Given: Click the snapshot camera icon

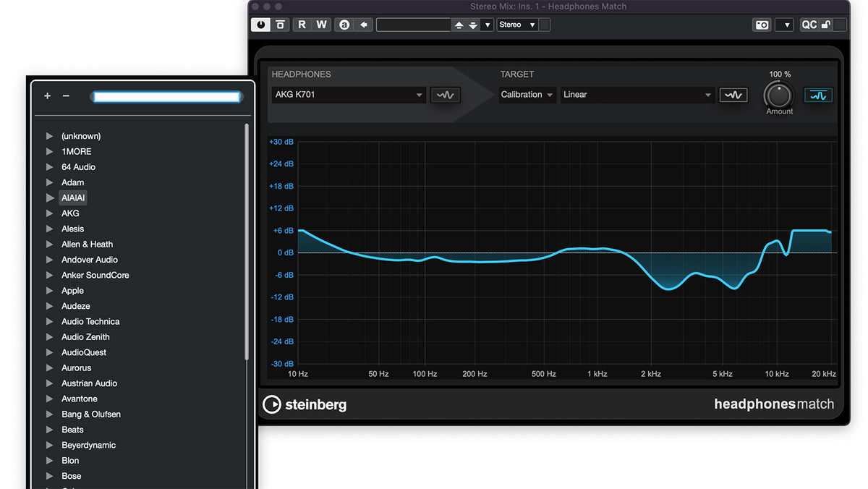Looking at the screenshot, I should [x=762, y=25].
